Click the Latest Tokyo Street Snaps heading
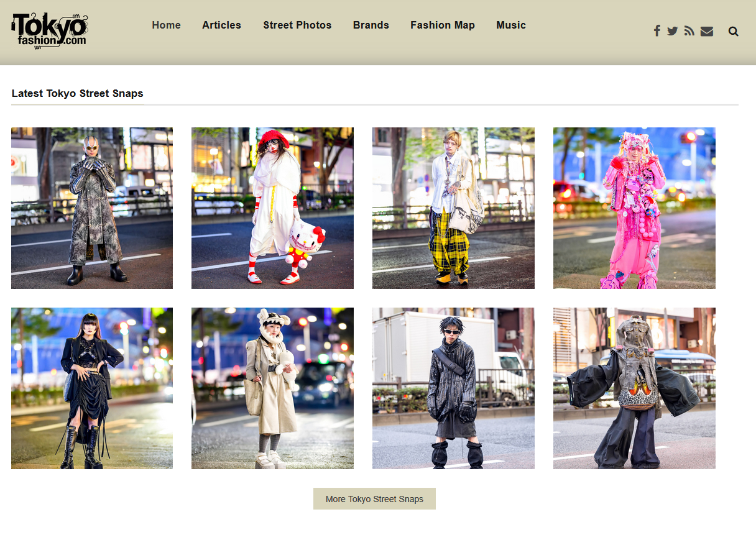This screenshot has height=540, width=756. [78, 94]
